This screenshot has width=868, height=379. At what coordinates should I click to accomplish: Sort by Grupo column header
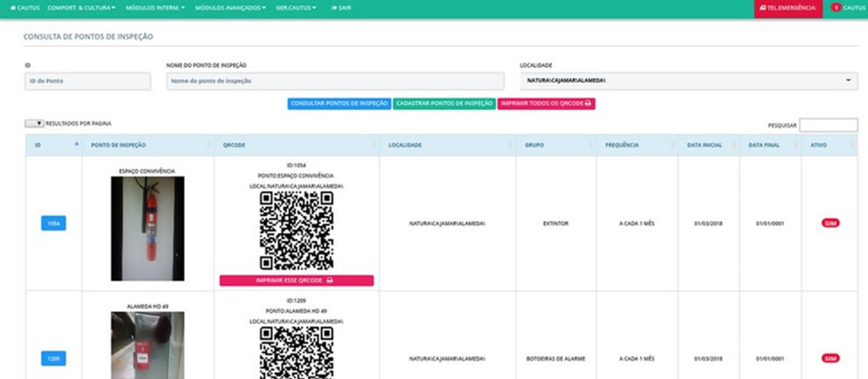pos(557,145)
